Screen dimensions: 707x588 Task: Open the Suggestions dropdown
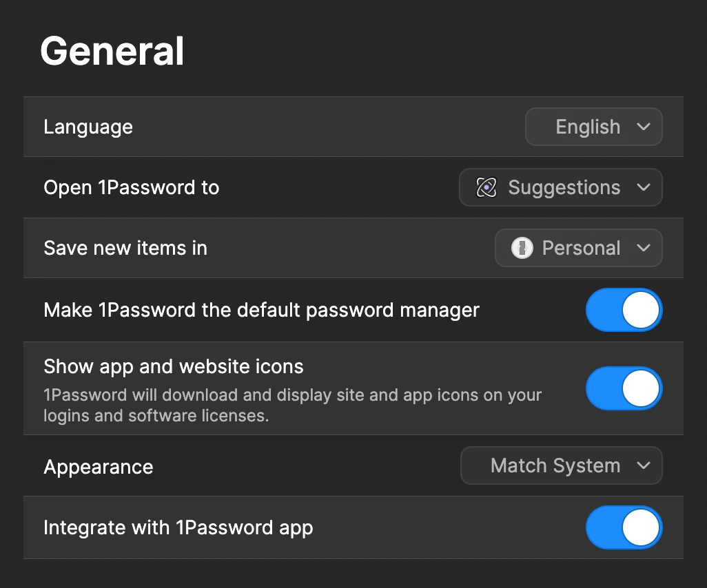click(x=561, y=187)
